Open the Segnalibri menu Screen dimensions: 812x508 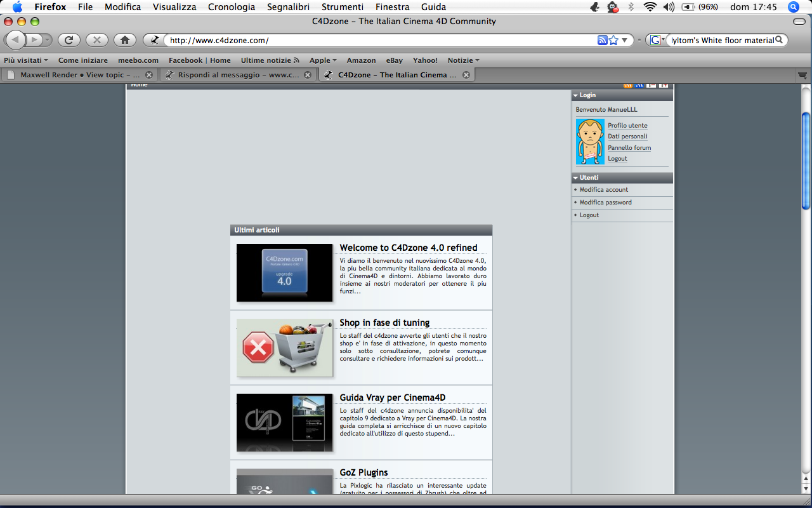pyautogui.click(x=289, y=7)
